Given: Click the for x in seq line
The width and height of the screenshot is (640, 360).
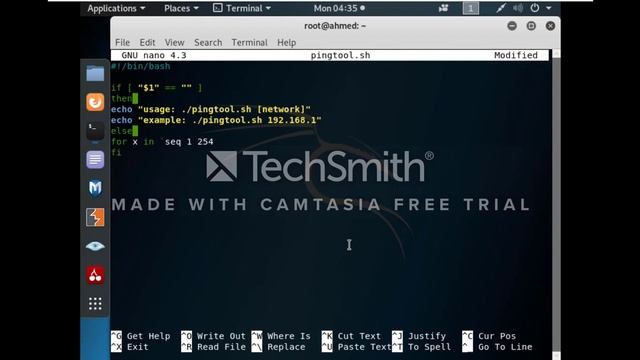Looking at the screenshot, I should [x=162, y=142].
